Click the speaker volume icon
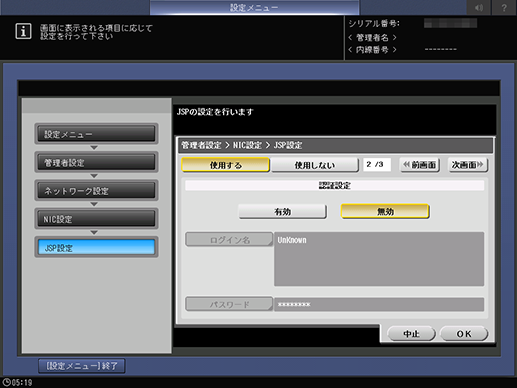Viewport: 517px width, 388px height. [x=479, y=7]
